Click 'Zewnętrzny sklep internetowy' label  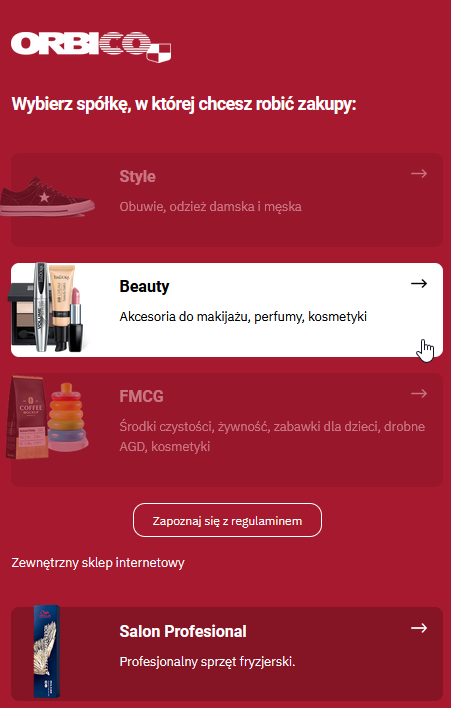click(98, 563)
